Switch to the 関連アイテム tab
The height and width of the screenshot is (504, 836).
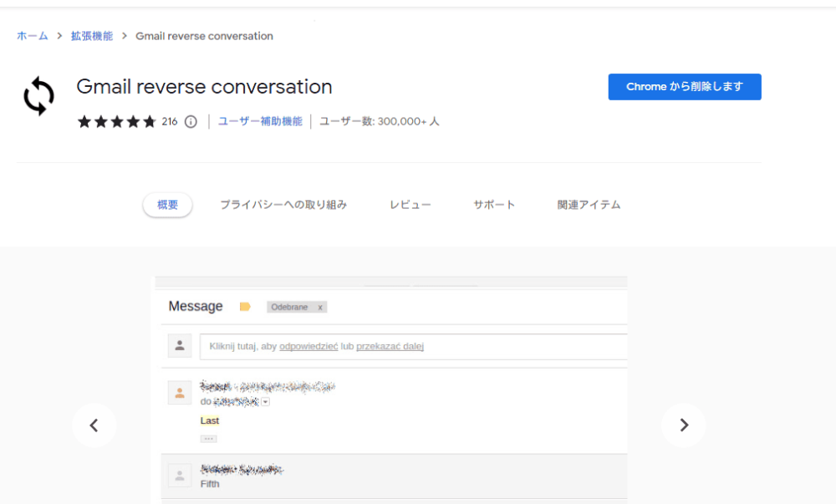589,205
